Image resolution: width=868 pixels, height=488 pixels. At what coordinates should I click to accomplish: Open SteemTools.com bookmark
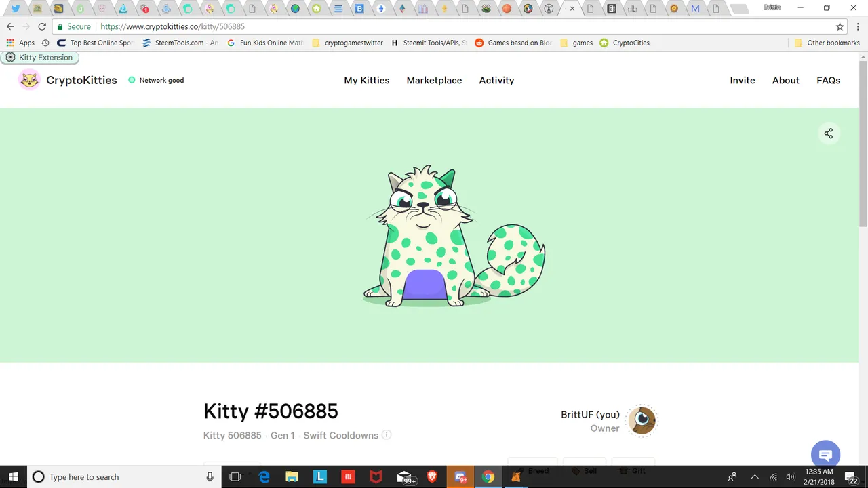tap(180, 43)
